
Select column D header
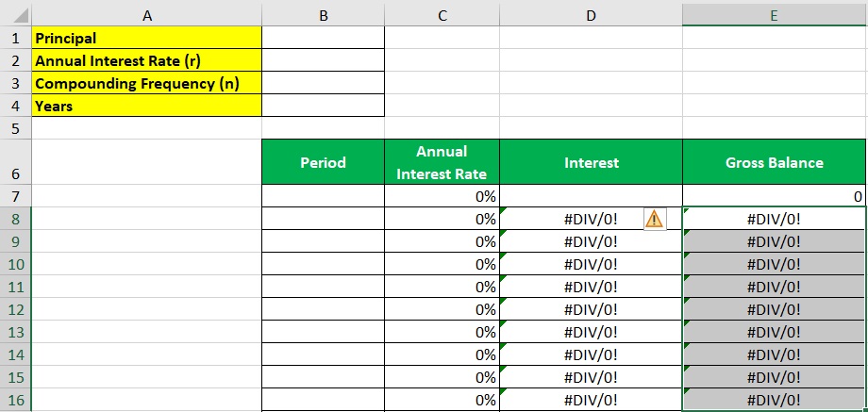click(591, 15)
